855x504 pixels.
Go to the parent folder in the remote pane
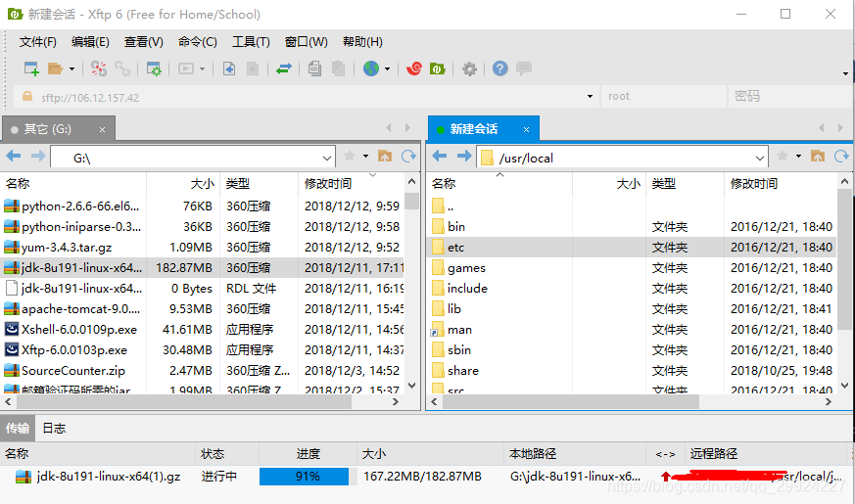(818, 157)
